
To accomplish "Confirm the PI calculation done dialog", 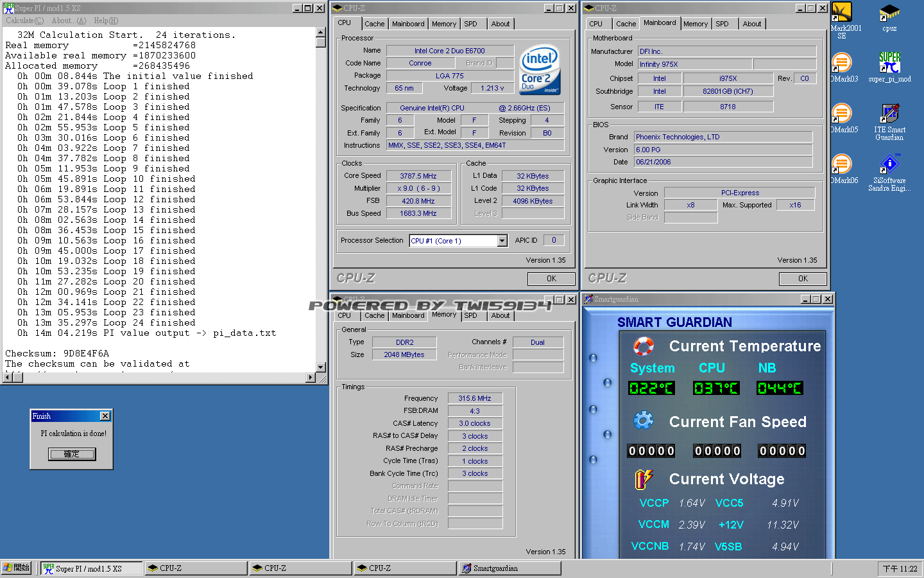I will [x=72, y=454].
